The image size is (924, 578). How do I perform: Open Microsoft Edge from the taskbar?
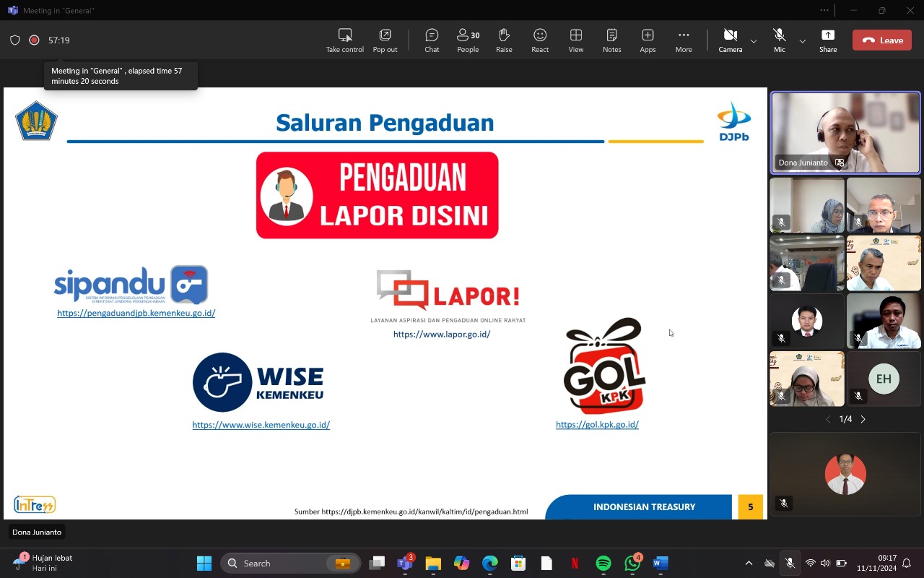489,564
